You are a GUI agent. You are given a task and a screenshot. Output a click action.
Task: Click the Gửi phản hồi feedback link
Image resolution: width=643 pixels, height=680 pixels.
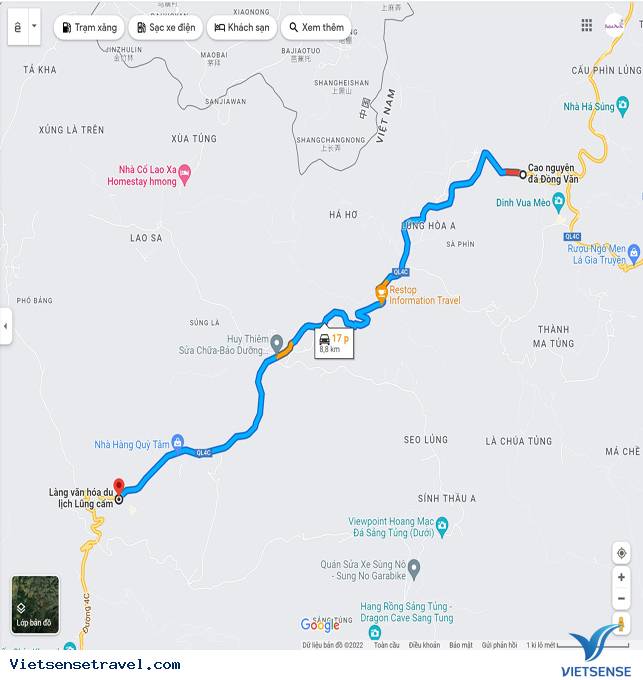[499, 645]
